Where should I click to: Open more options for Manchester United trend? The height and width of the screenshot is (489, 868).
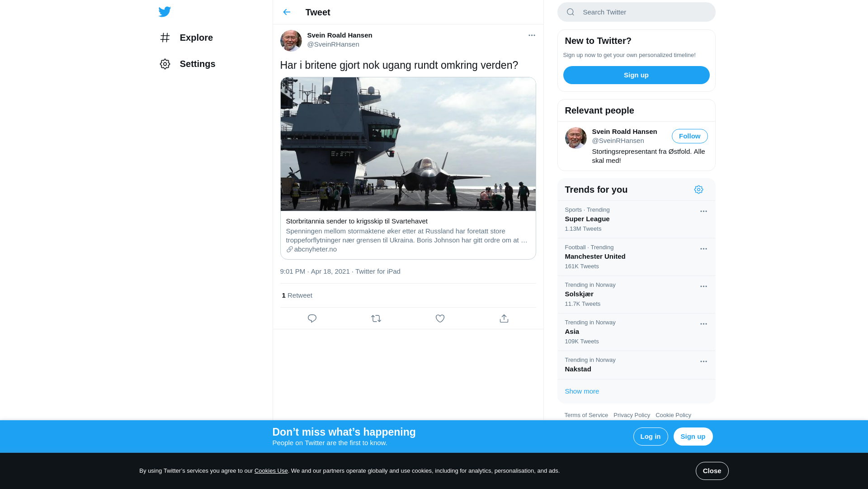(x=703, y=249)
